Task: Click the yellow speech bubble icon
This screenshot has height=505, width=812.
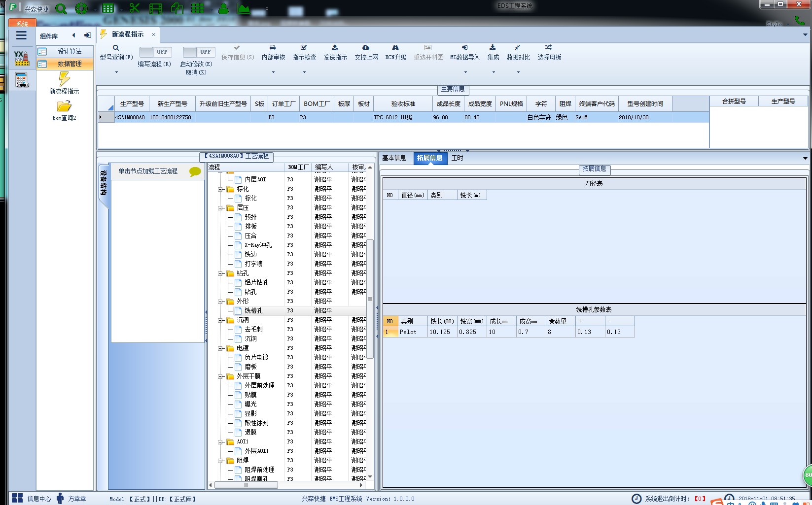Action: (x=195, y=171)
